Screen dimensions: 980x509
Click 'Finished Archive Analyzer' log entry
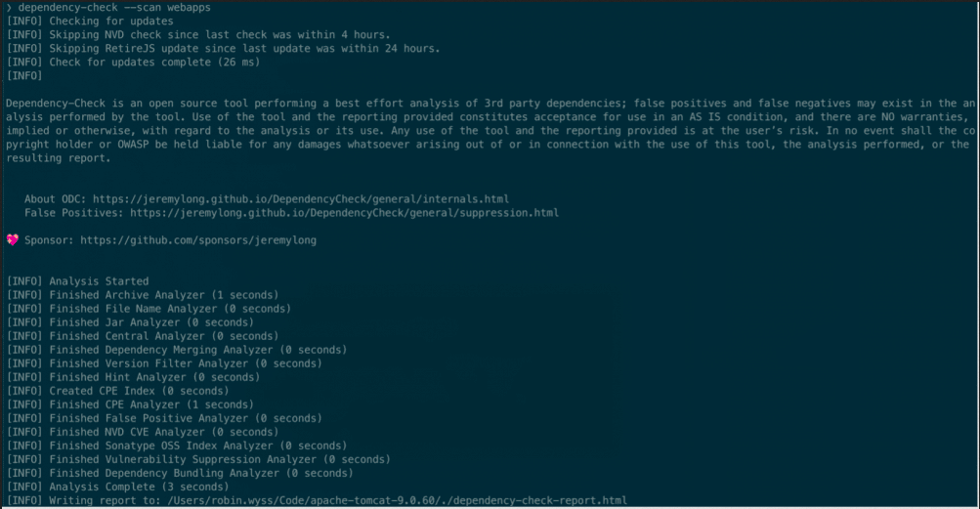143,295
